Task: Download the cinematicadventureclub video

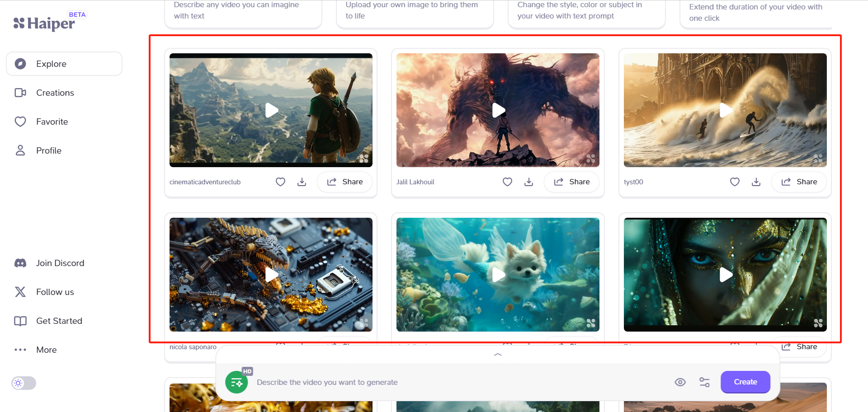Action: click(302, 182)
